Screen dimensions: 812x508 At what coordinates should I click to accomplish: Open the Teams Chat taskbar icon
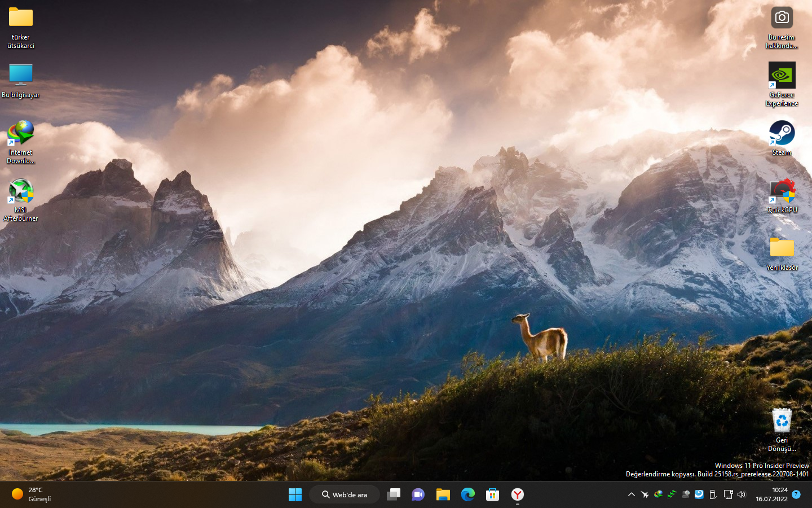[x=418, y=495]
